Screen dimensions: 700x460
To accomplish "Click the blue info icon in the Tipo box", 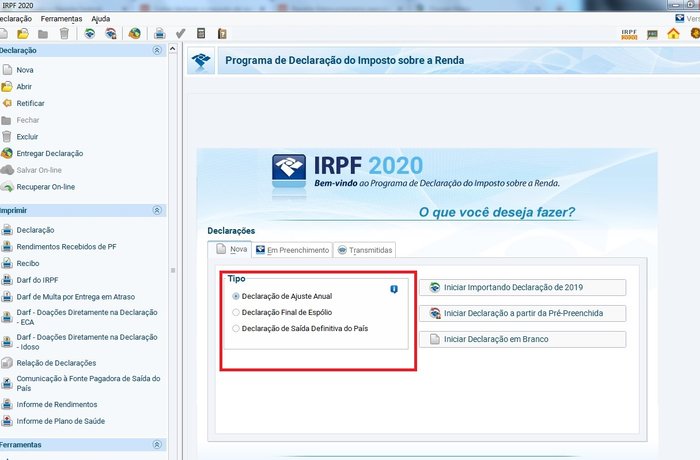I will [x=394, y=289].
